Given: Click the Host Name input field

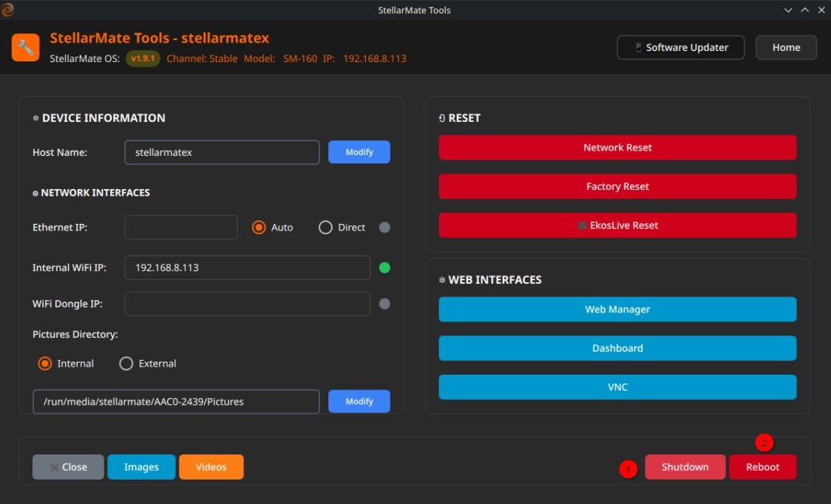Looking at the screenshot, I should tap(222, 152).
